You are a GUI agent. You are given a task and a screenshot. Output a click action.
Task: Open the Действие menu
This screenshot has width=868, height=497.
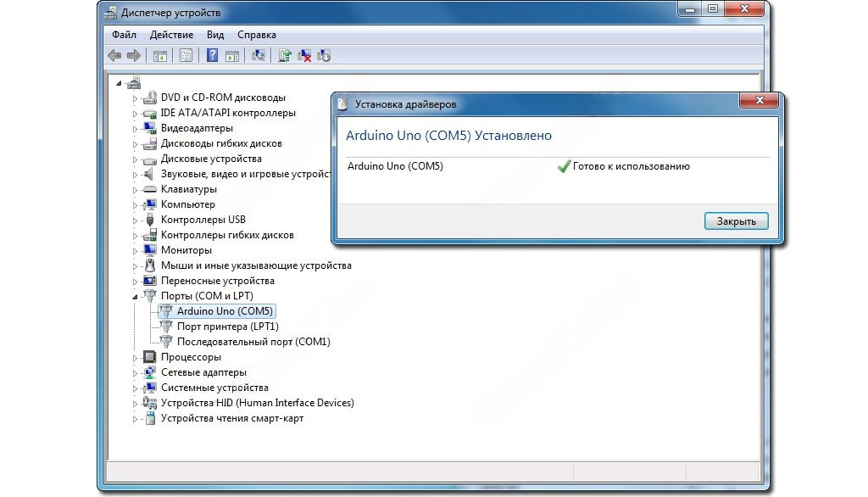171,35
